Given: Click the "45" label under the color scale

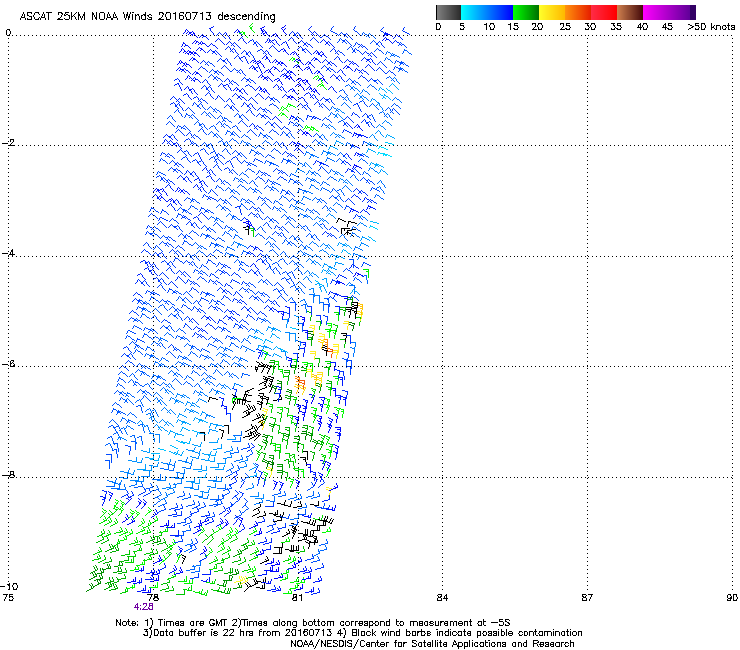Looking at the screenshot, I should coord(667,27).
